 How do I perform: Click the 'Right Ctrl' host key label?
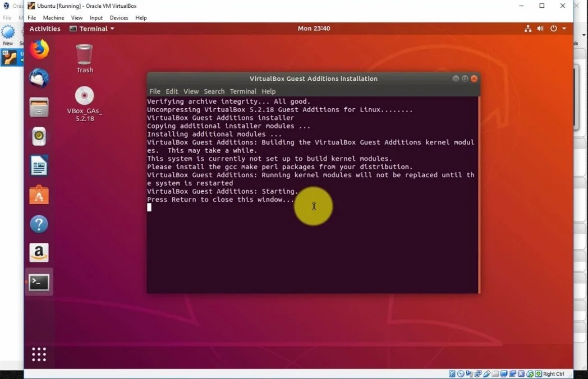tap(554, 374)
